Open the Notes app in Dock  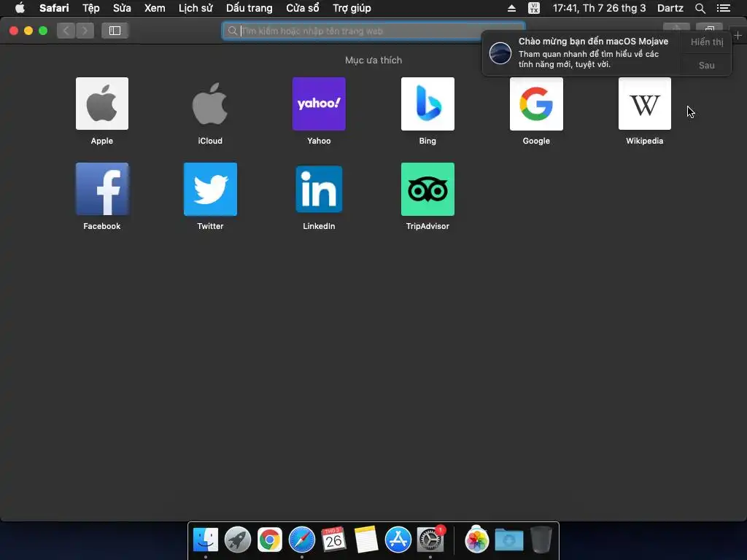(366, 540)
